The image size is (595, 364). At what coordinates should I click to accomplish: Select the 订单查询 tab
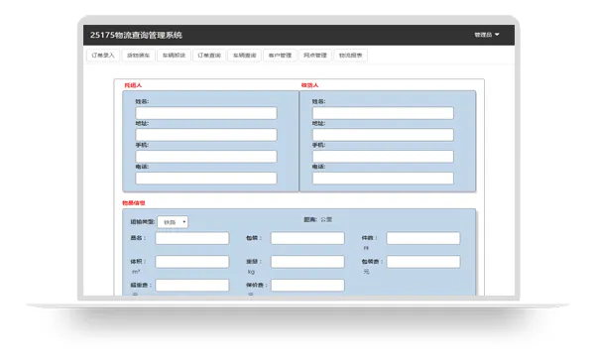point(209,56)
